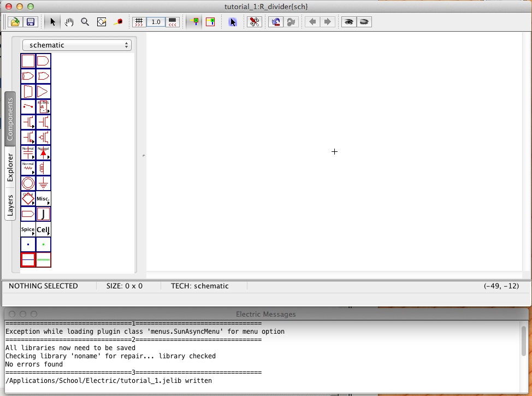Click the Cell button in palette
The width and height of the screenshot is (532, 396).
coord(43,229)
